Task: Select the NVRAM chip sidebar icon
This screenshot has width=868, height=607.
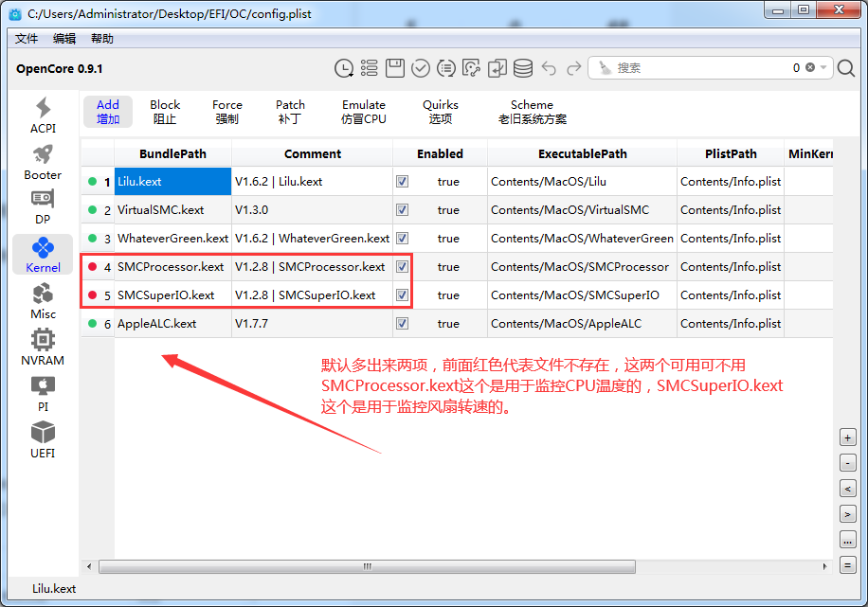Action: tap(43, 347)
